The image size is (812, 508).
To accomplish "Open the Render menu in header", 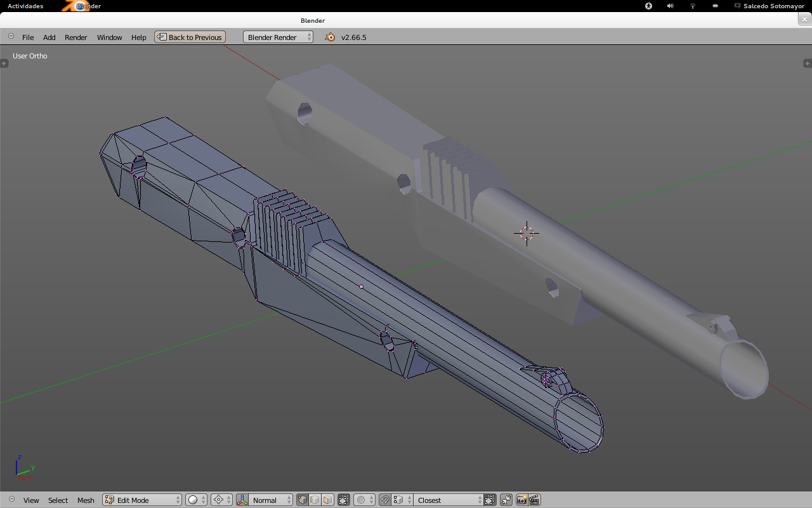I will click(76, 37).
